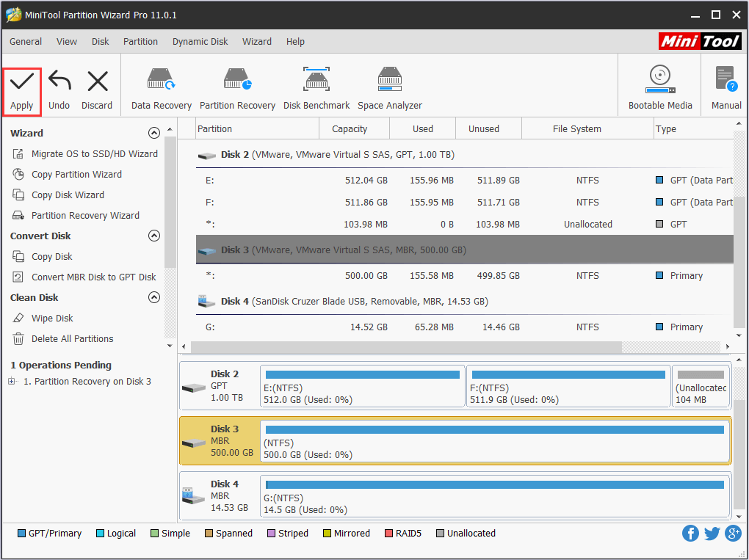Image resolution: width=749 pixels, height=560 pixels.
Task: Choose Delete All Partitions
Action: [x=73, y=338]
